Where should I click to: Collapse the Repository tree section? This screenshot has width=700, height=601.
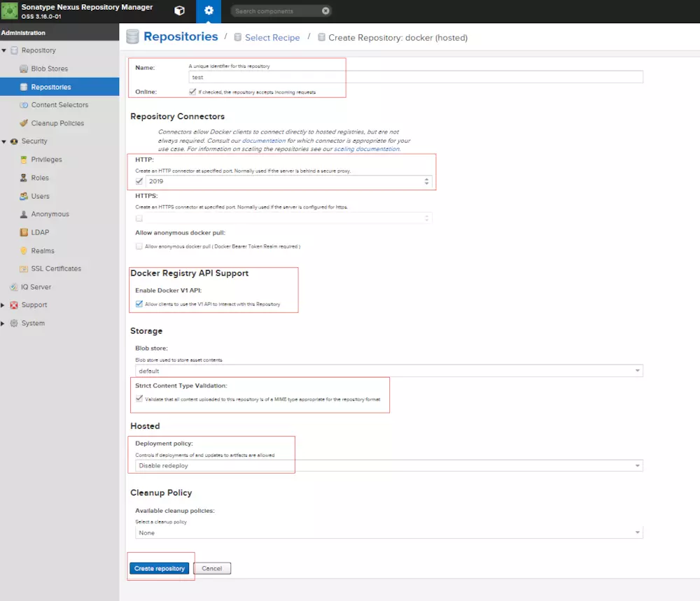3,50
